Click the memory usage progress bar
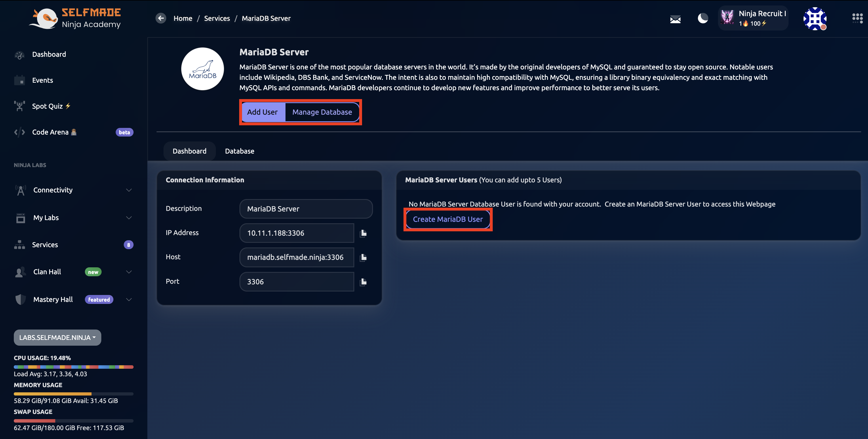Screen dimensions: 868x439 coord(73,394)
